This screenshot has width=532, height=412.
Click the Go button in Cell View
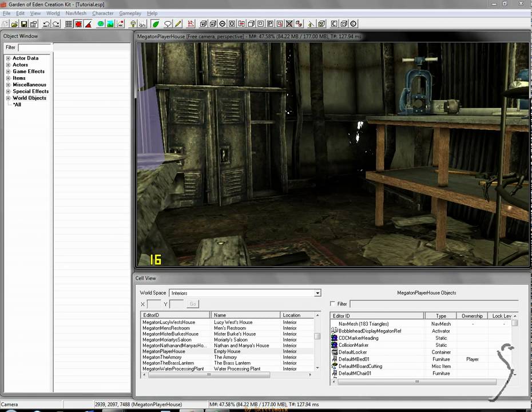point(193,304)
